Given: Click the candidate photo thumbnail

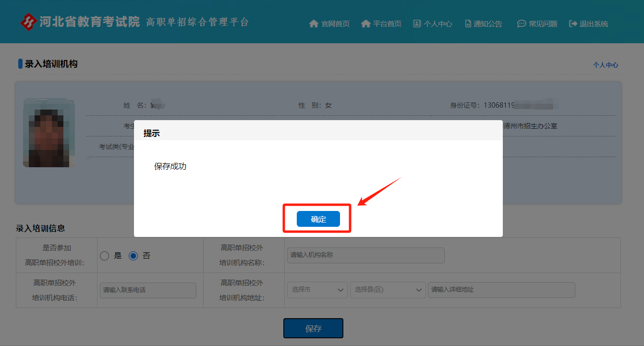Looking at the screenshot, I should pos(49,133).
